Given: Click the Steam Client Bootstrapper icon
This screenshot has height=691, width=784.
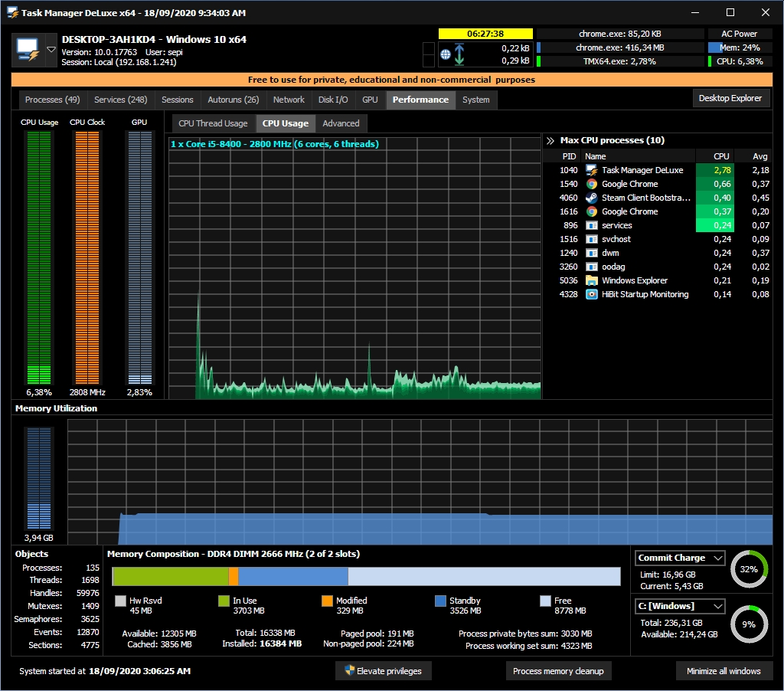Looking at the screenshot, I should point(591,198).
